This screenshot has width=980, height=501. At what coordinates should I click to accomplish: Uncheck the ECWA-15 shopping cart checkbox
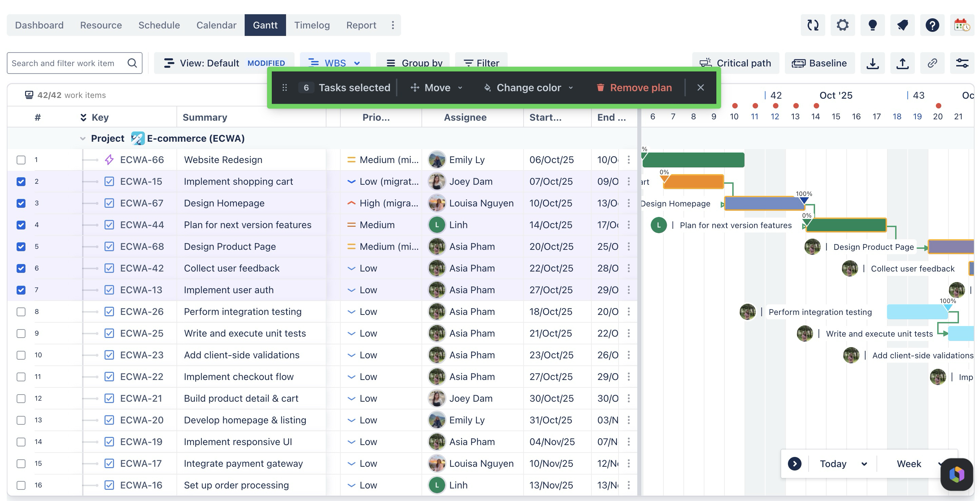21,181
